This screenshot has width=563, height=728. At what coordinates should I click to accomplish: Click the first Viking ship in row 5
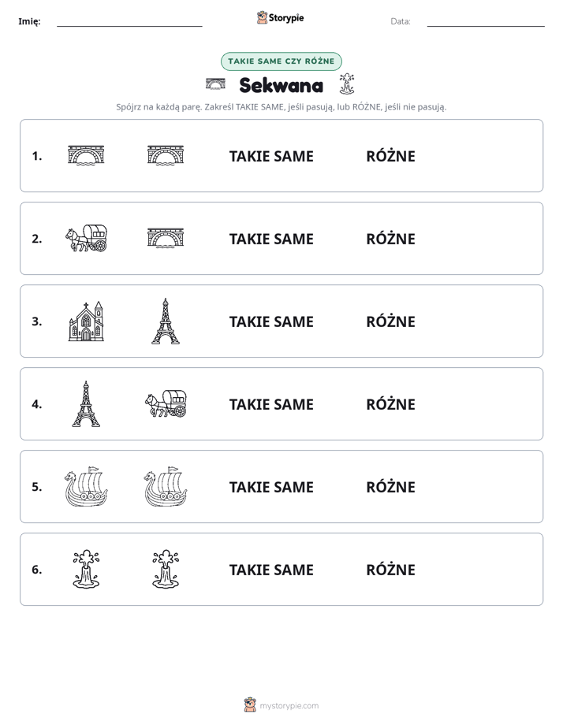coord(87,487)
